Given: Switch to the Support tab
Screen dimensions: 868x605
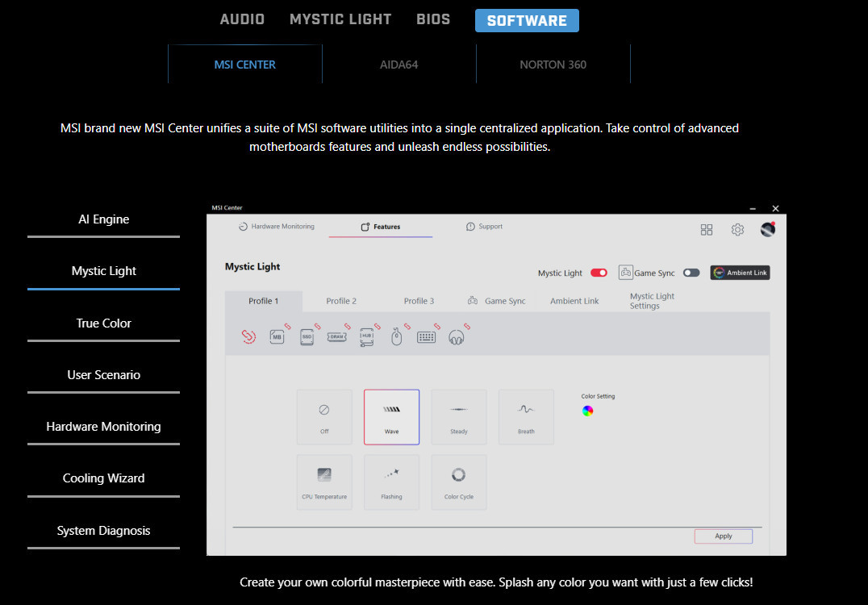Looking at the screenshot, I should coord(484,227).
